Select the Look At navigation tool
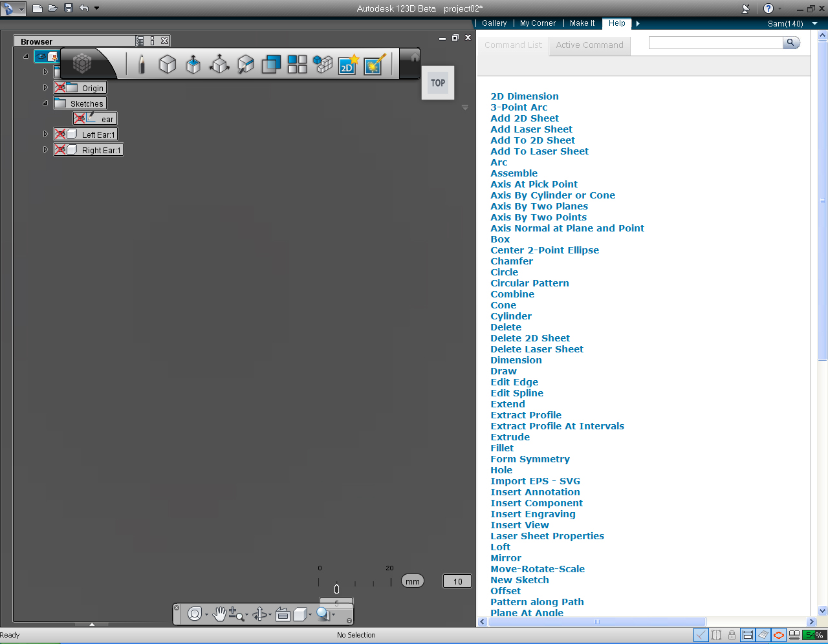This screenshot has height=644, width=828. (283, 614)
